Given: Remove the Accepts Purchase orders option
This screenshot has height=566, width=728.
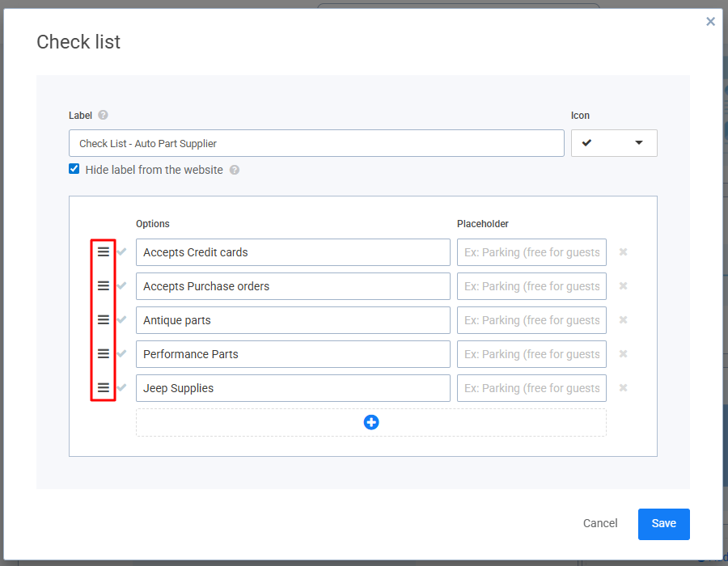Looking at the screenshot, I should point(623,285).
